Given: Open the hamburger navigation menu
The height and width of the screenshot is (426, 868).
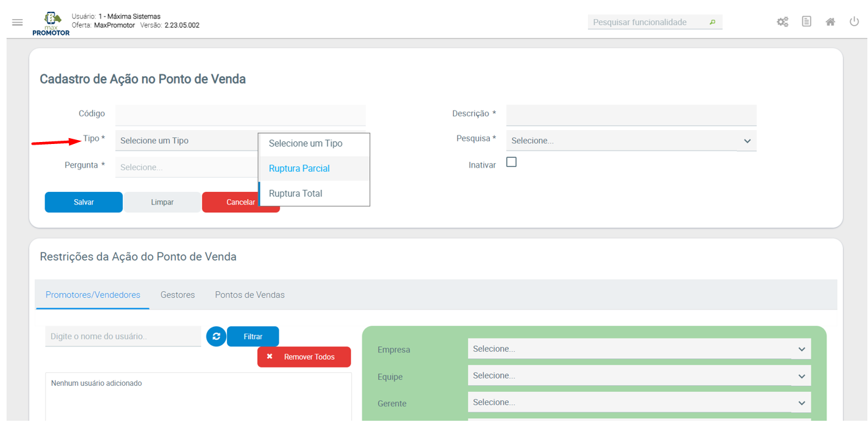Looking at the screenshot, I should point(18,22).
